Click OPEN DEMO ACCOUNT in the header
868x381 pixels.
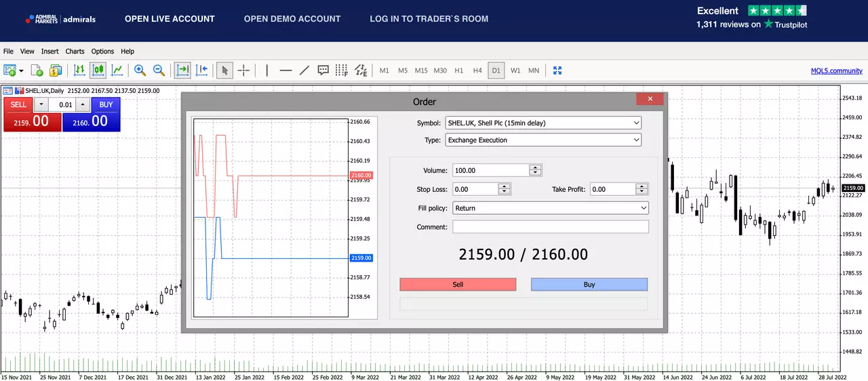[x=292, y=19]
